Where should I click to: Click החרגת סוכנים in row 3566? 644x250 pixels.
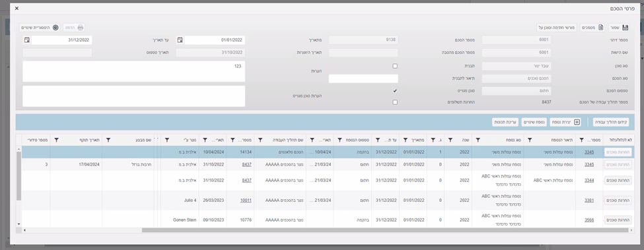coord(618,220)
